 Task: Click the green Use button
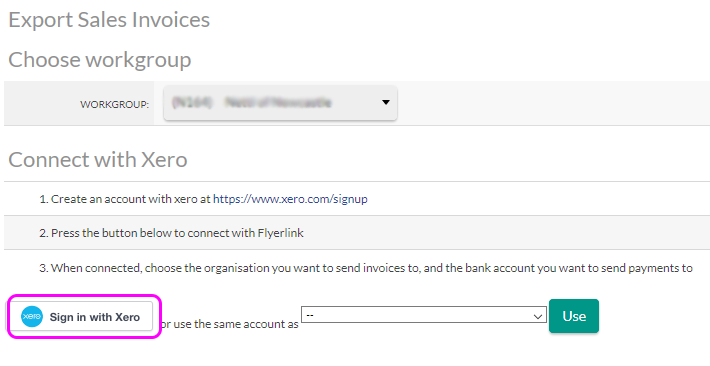[574, 316]
